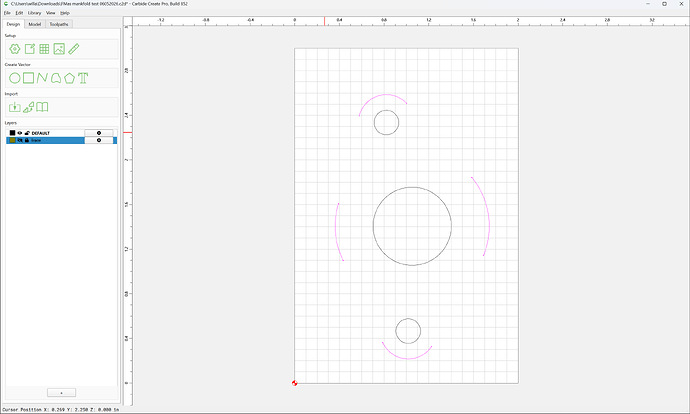Image resolution: width=690 pixels, height=414 pixels.
Task: Click olive color swatch of second layer
Action: (12, 140)
